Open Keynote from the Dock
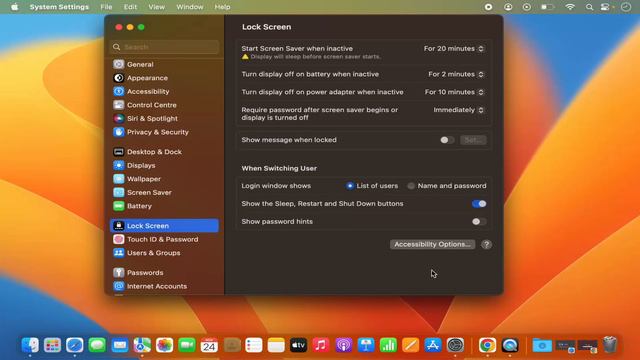 click(x=366, y=345)
